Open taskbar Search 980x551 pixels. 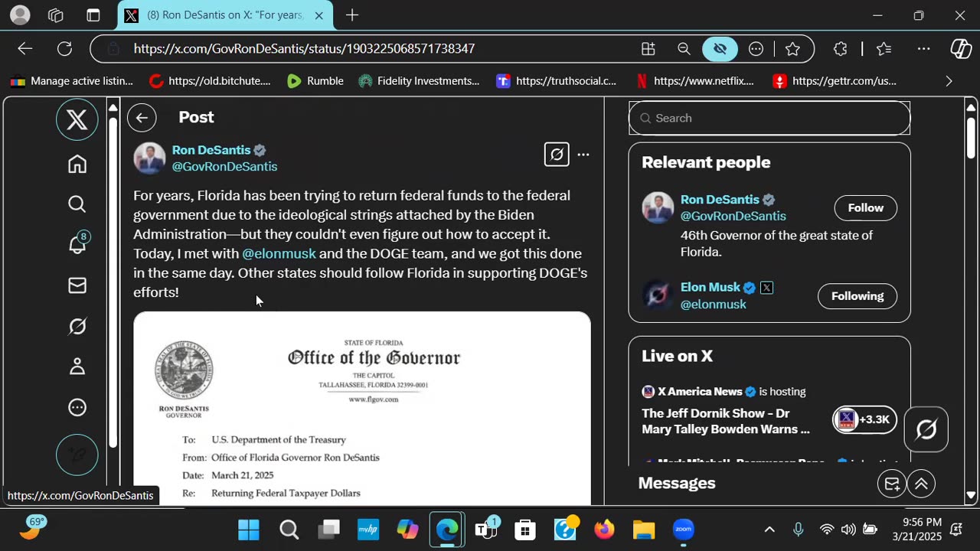tap(289, 530)
